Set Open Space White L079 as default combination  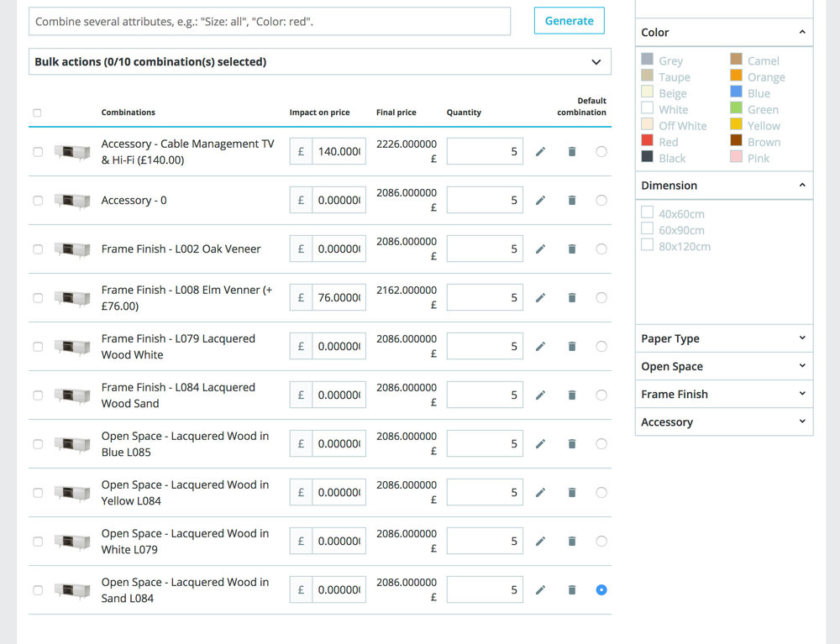tap(601, 541)
